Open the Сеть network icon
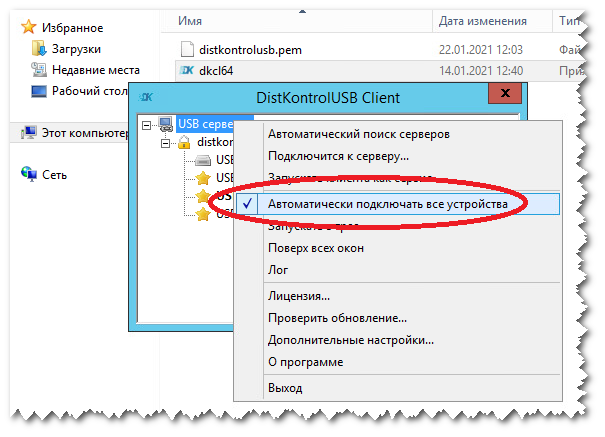This screenshot has height=437, width=605. click(x=29, y=174)
